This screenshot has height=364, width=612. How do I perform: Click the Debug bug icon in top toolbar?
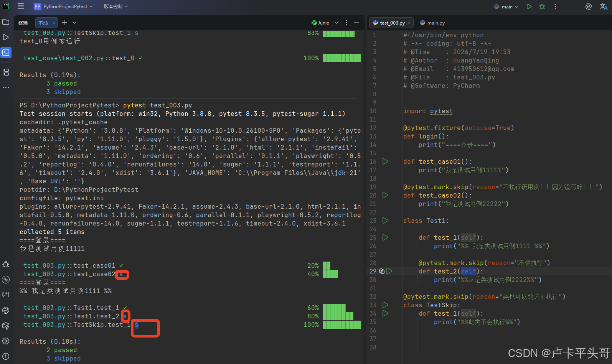click(x=542, y=7)
